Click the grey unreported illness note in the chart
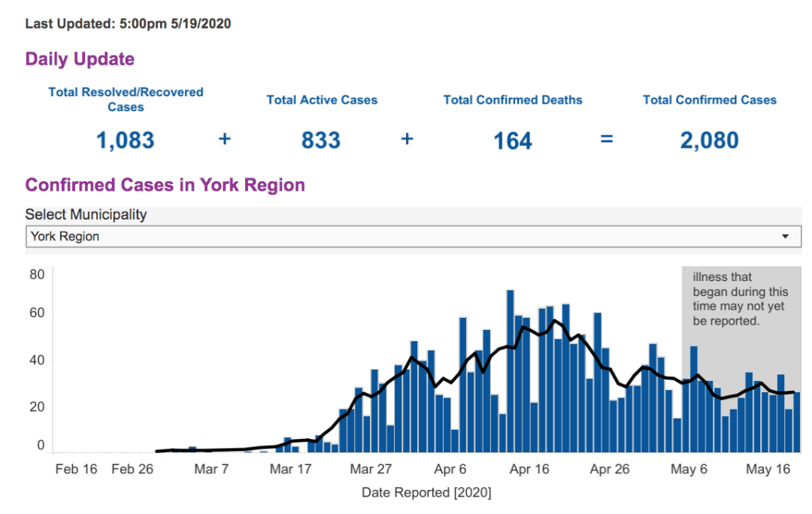Image resolution: width=812 pixels, height=514 pixels. [741, 299]
